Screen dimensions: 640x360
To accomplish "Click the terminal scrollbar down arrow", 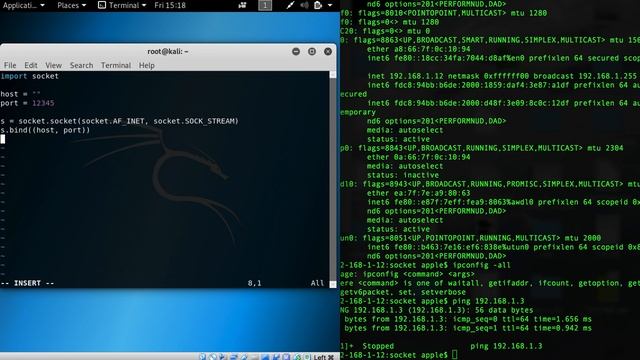I will pyautogui.click(x=333, y=284).
